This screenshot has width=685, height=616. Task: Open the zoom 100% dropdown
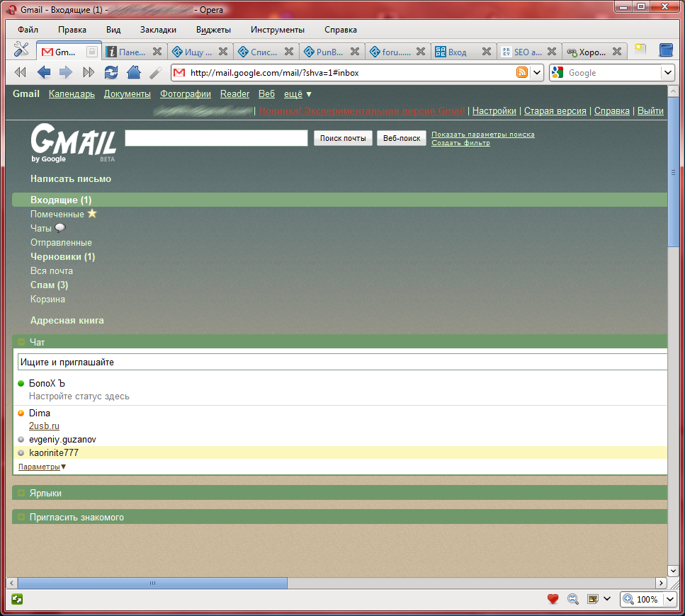pos(669,599)
